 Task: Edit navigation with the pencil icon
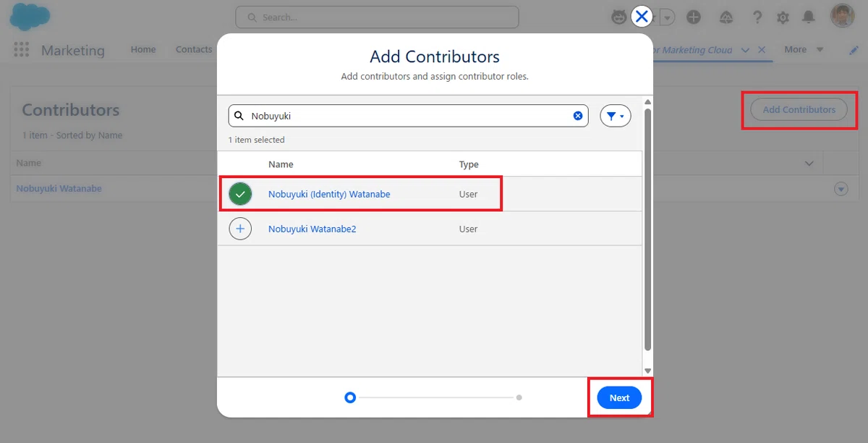pos(854,50)
